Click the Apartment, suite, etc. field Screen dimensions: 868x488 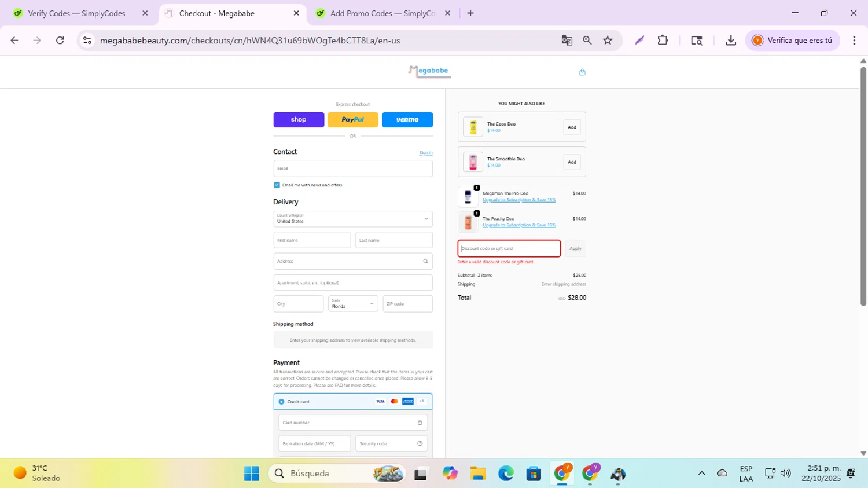(x=353, y=282)
